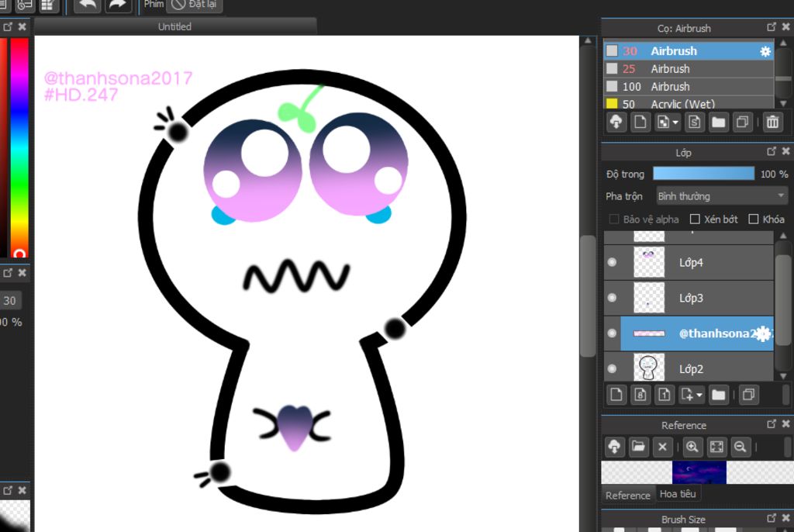Image resolution: width=794 pixels, height=532 pixels.
Task: Undock the Reference panel
Action: tap(772, 424)
